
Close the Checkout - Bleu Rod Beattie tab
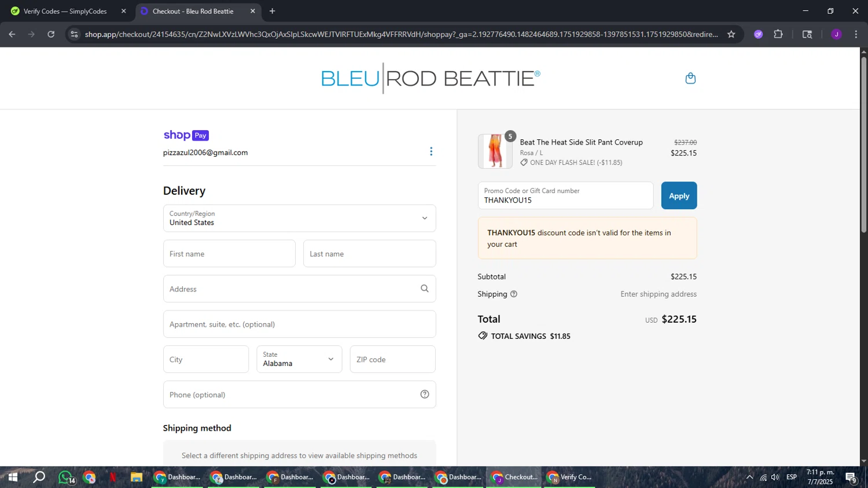tap(253, 11)
